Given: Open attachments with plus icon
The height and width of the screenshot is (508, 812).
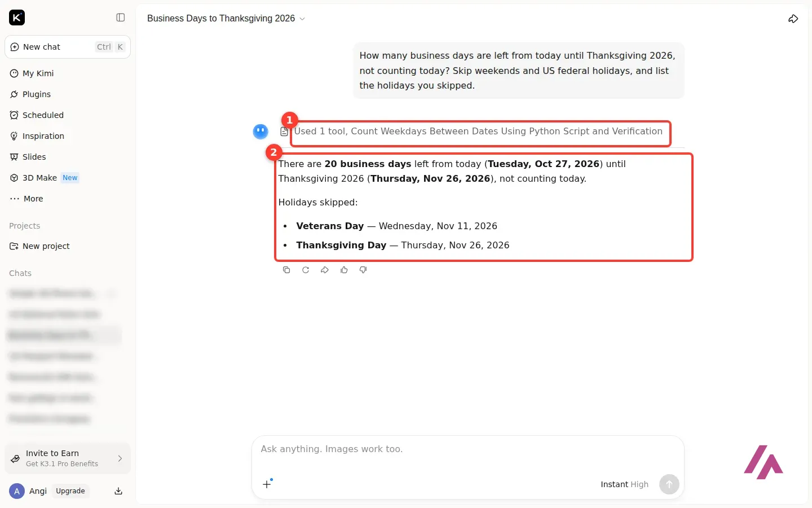Looking at the screenshot, I should tap(267, 484).
